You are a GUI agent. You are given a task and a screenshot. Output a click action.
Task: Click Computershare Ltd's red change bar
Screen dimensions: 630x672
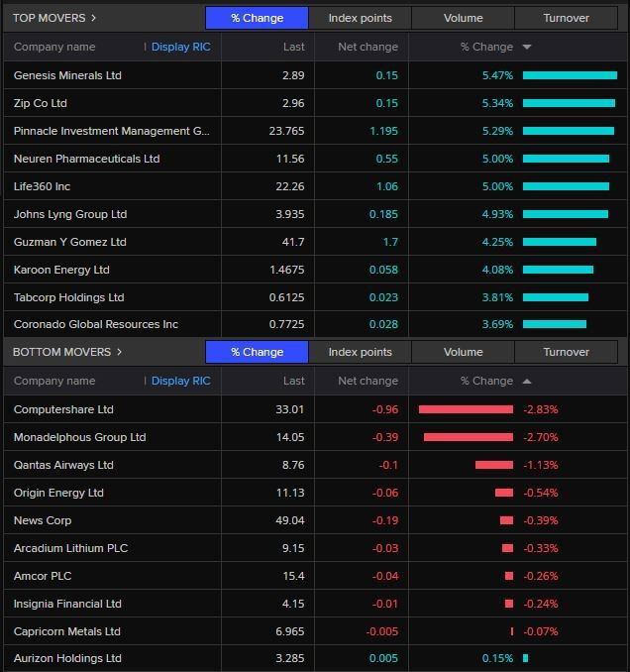[466, 409]
